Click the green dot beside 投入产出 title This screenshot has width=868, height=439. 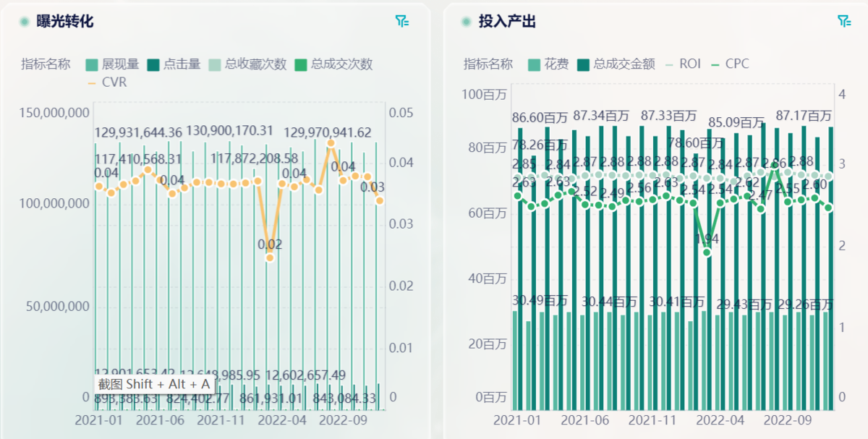(467, 22)
